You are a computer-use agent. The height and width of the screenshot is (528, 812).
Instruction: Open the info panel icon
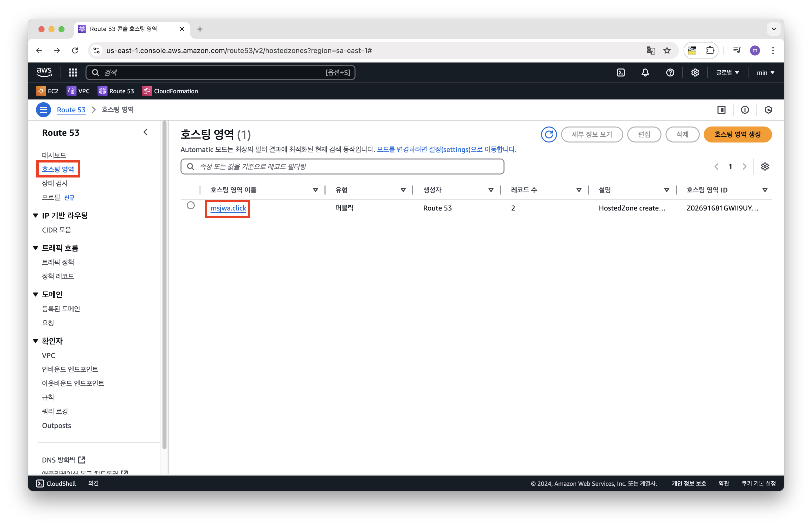coord(745,110)
